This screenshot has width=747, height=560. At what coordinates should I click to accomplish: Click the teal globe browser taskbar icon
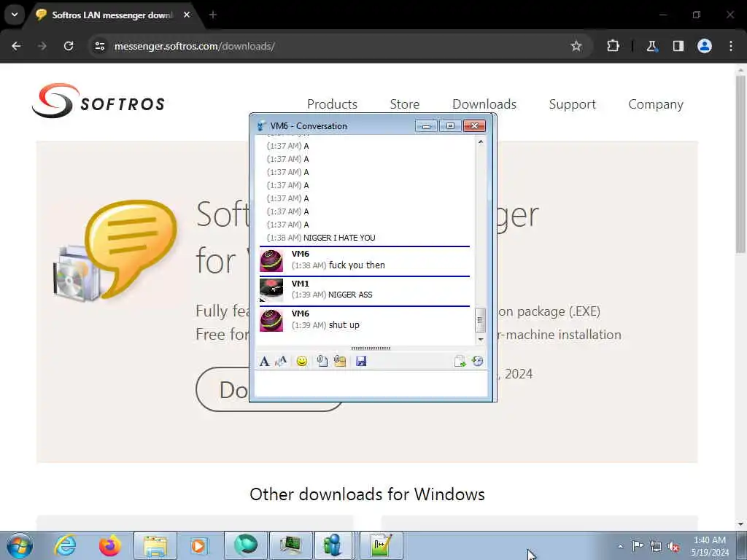click(x=245, y=545)
